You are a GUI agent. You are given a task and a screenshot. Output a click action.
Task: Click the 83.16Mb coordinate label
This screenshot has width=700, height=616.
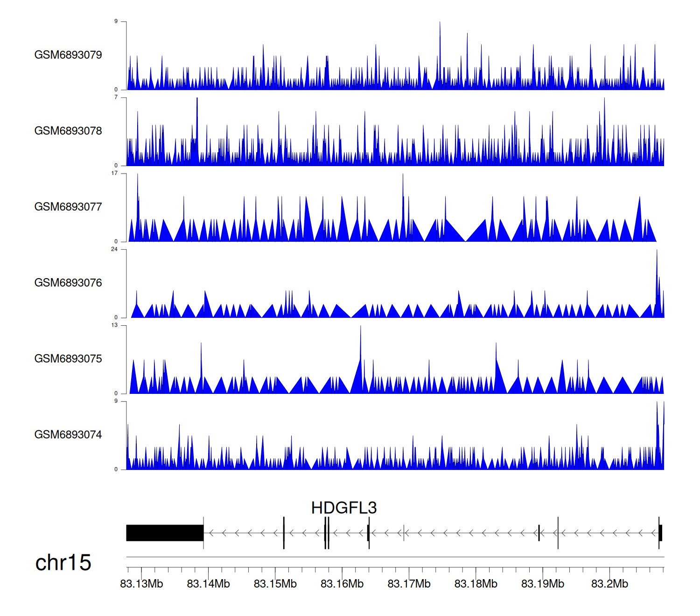tap(342, 584)
